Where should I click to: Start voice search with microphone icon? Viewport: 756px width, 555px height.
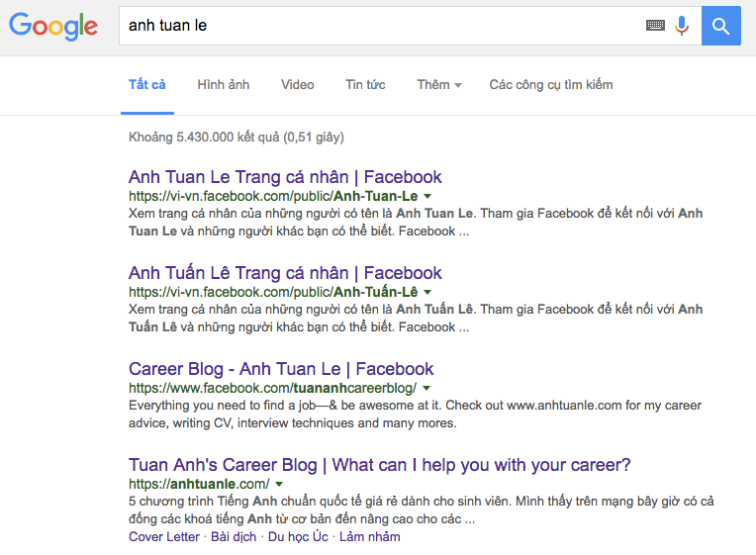pyautogui.click(x=682, y=26)
